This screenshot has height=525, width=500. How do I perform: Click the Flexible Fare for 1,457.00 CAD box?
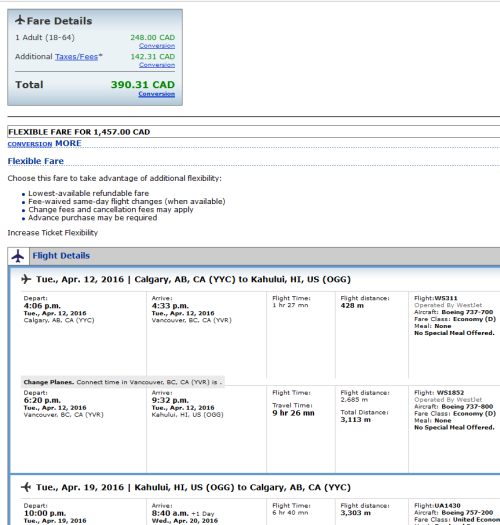coord(254,132)
